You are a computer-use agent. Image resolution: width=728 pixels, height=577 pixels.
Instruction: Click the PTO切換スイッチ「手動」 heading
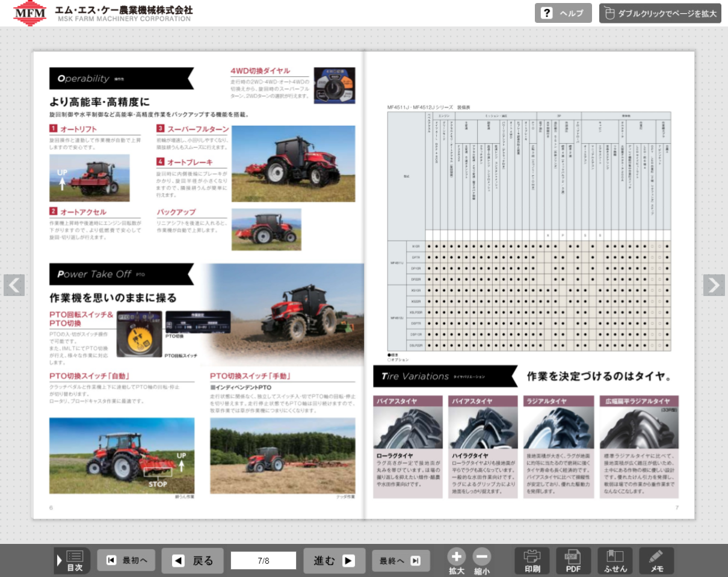250,376
